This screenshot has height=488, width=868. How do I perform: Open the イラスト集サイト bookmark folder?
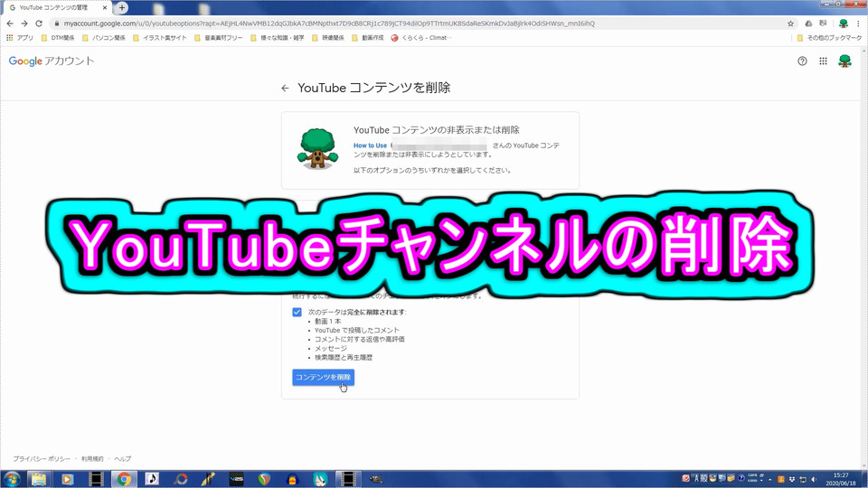160,38
